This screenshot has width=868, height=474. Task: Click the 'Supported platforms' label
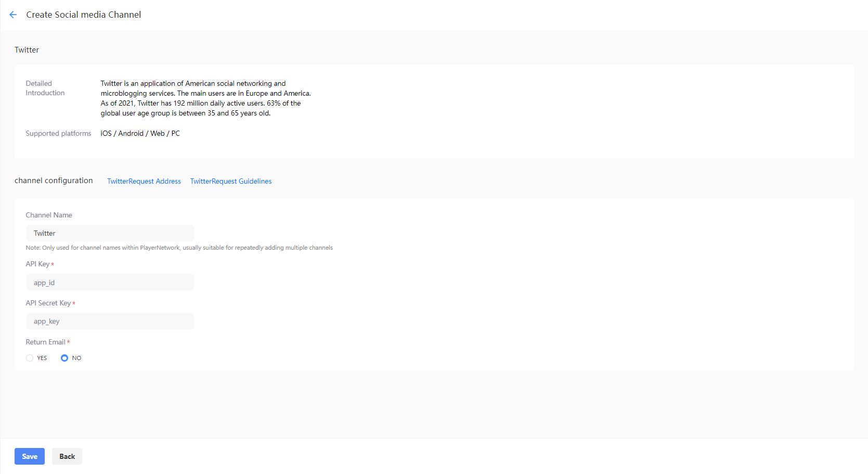(x=58, y=133)
